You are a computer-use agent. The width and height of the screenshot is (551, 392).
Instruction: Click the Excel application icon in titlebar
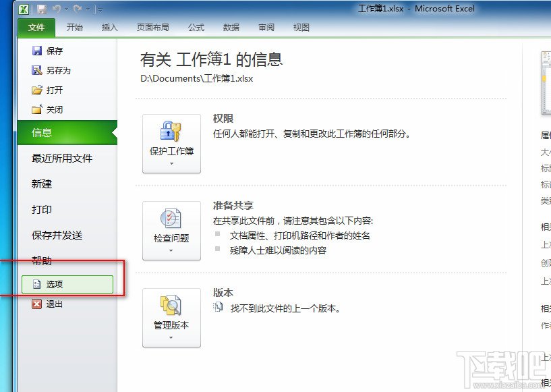click(x=22, y=9)
